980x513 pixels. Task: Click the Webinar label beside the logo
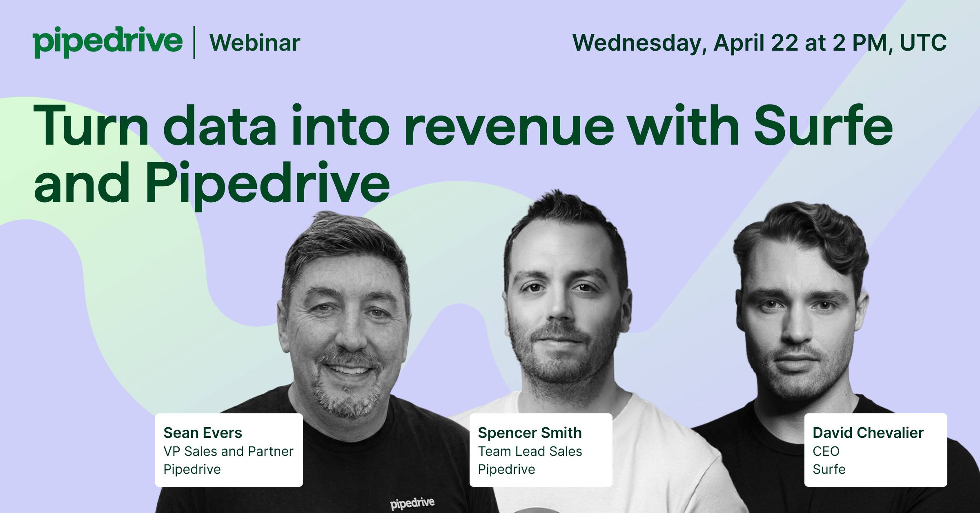point(255,43)
